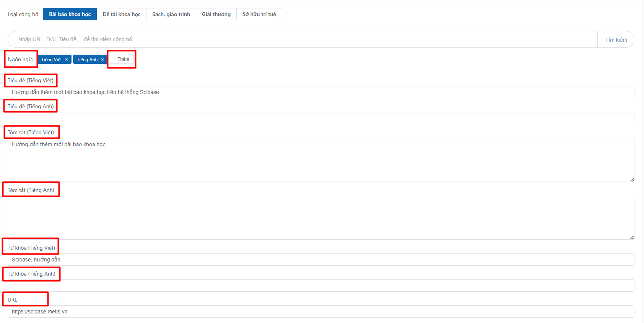Open the Sở hữu trí tuệ tab
The height and width of the screenshot is (323, 644).
259,14
